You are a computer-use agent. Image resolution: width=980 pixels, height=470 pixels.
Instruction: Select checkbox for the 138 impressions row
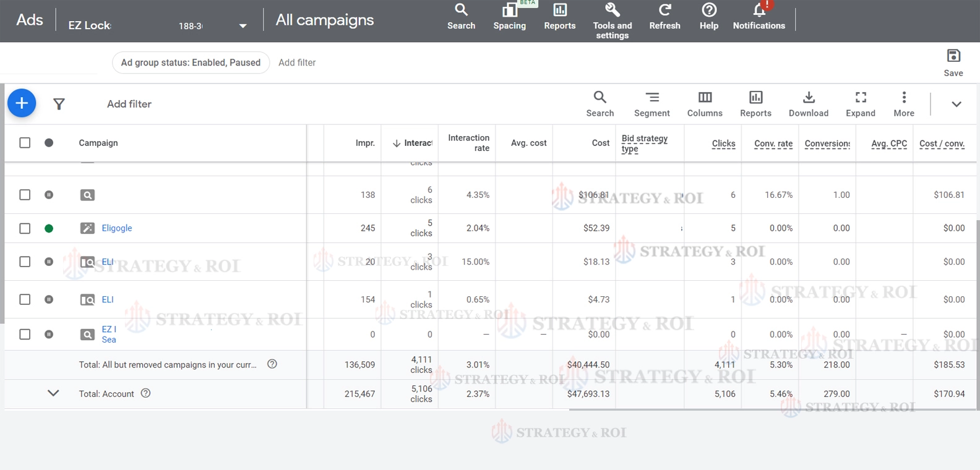tap(25, 195)
